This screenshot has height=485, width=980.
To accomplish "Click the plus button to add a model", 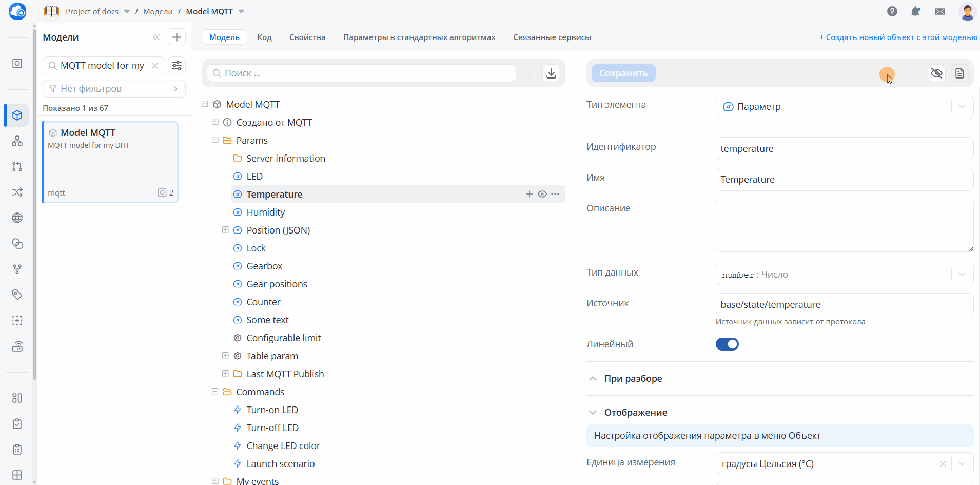I will (x=177, y=37).
